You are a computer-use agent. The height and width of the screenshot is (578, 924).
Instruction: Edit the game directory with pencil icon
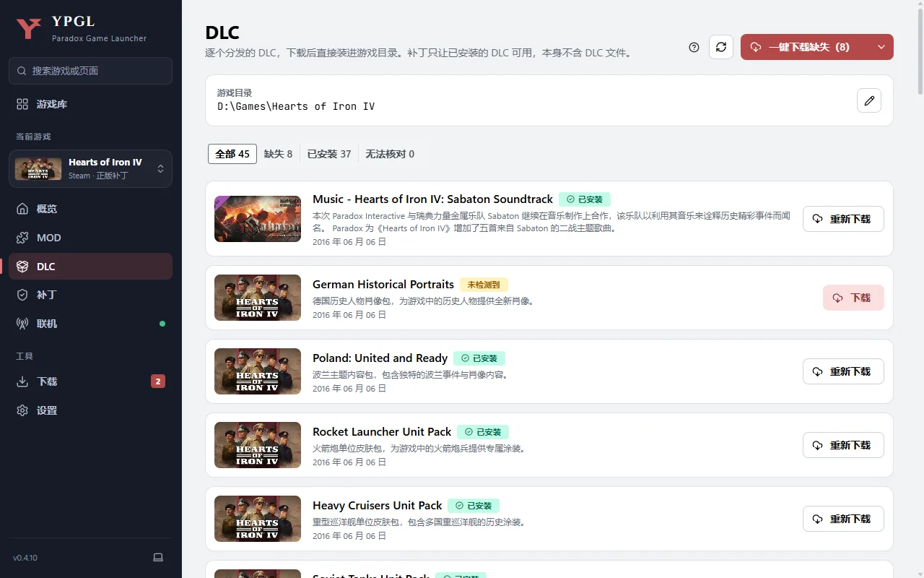tap(869, 100)
